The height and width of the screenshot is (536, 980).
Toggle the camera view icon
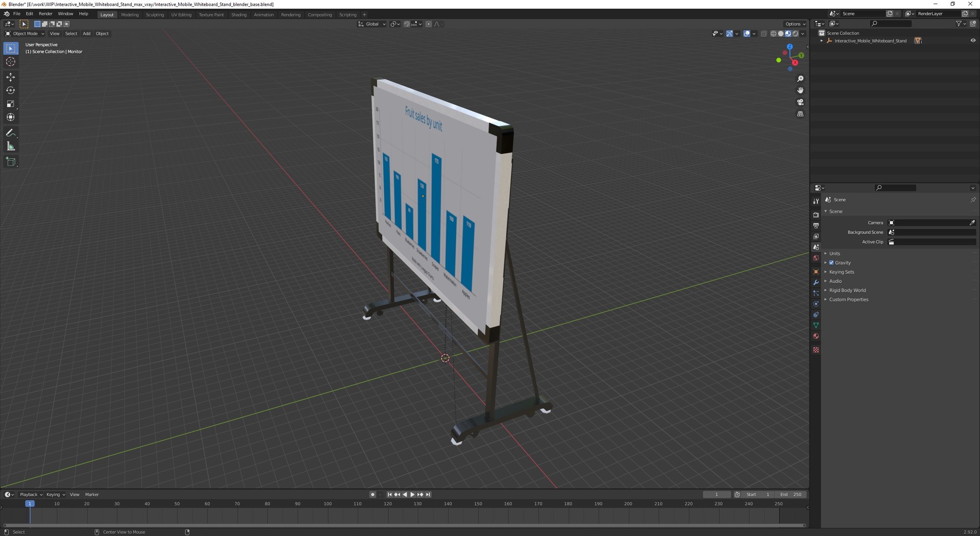pyautogui.click(x=800, y=102)
